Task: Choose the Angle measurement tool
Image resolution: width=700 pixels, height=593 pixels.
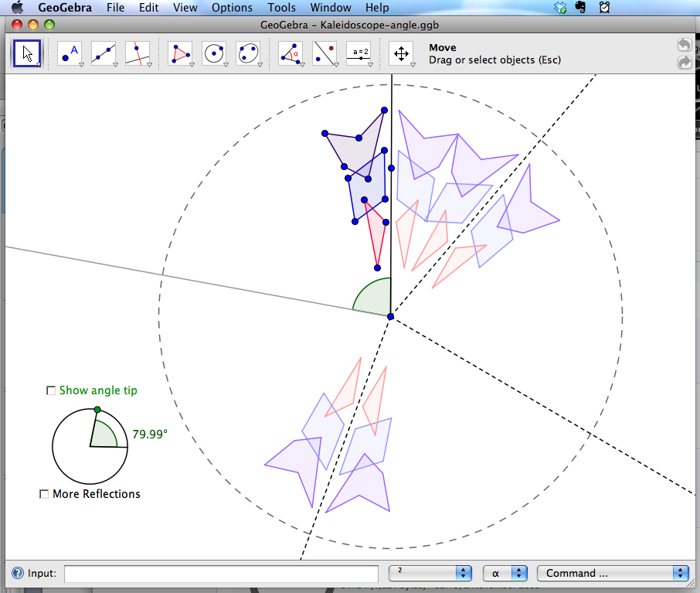Action: (290, 53)
